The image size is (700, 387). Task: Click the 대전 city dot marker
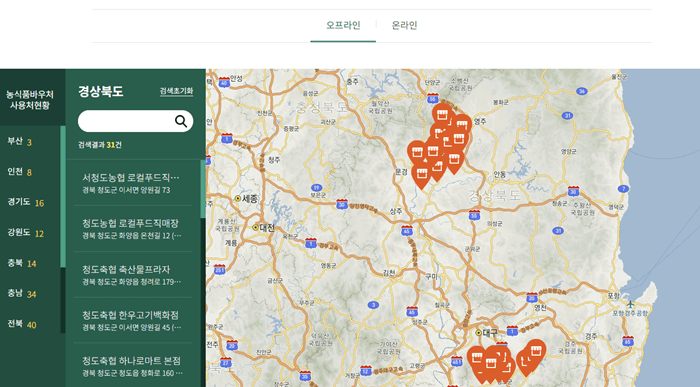256,228
